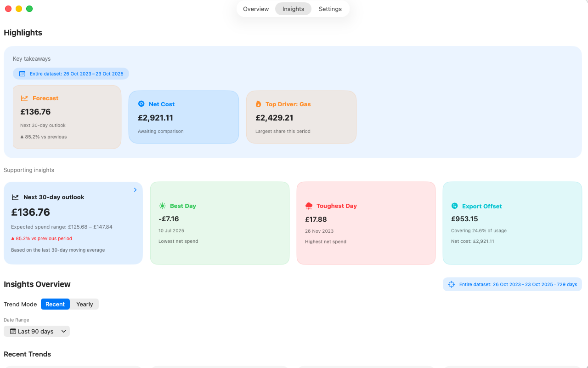
Task: Click the green macOS fullscreen button
Action: click(x=29, y=9)
